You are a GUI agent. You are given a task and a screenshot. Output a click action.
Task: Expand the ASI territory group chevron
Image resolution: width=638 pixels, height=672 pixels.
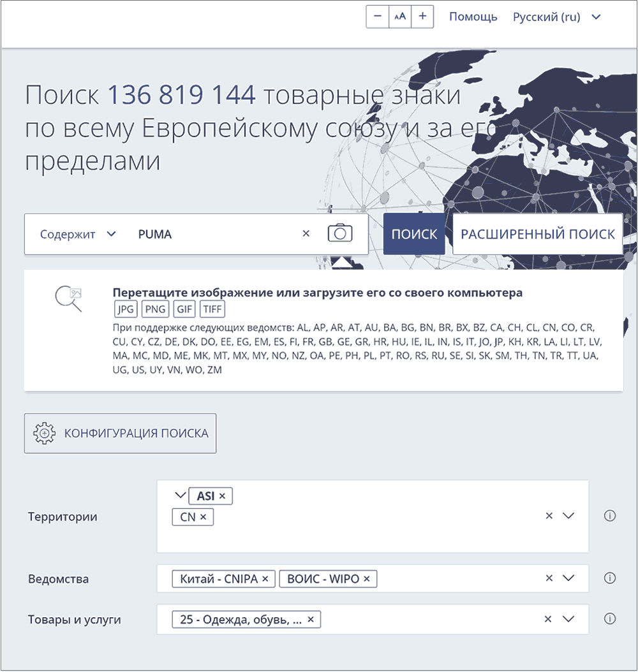click(179, 495)
